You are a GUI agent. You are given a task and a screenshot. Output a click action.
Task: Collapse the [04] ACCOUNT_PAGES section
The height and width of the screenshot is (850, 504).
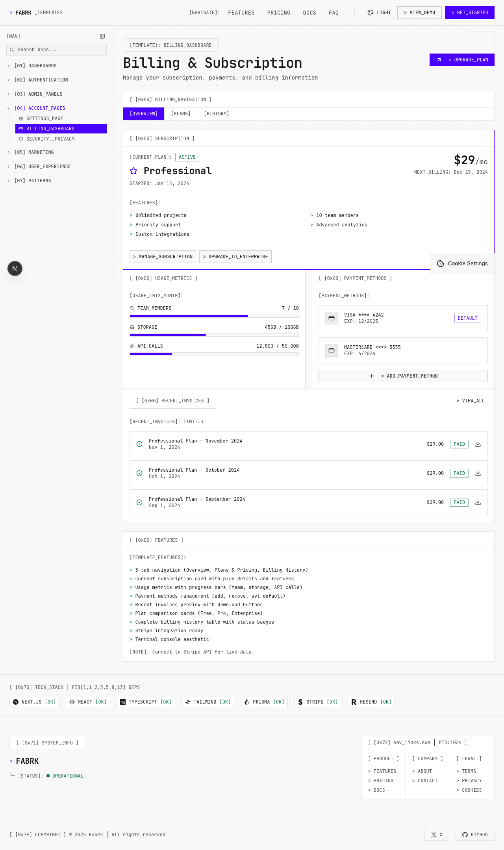57,108
